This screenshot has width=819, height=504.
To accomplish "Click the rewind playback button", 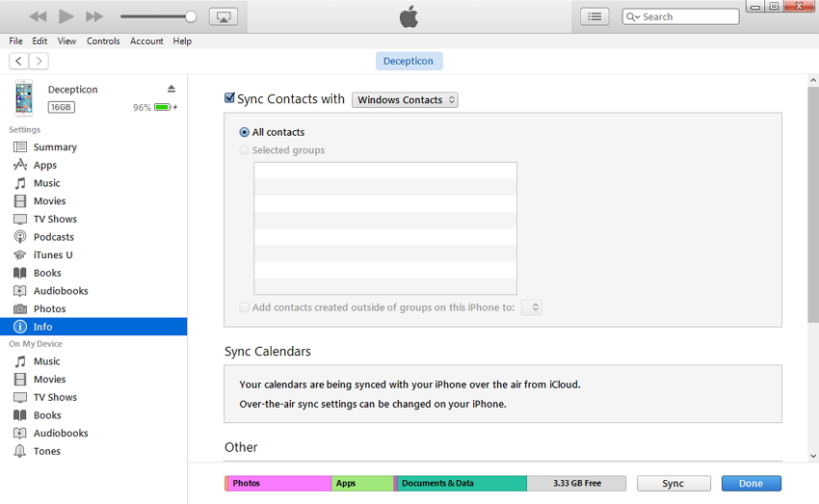I will 38,16.
